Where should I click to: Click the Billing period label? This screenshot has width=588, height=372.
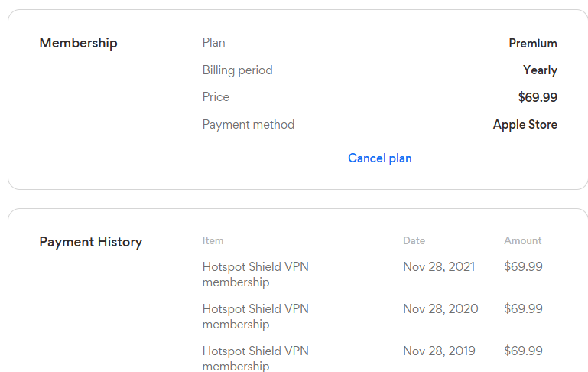(237, 70)
